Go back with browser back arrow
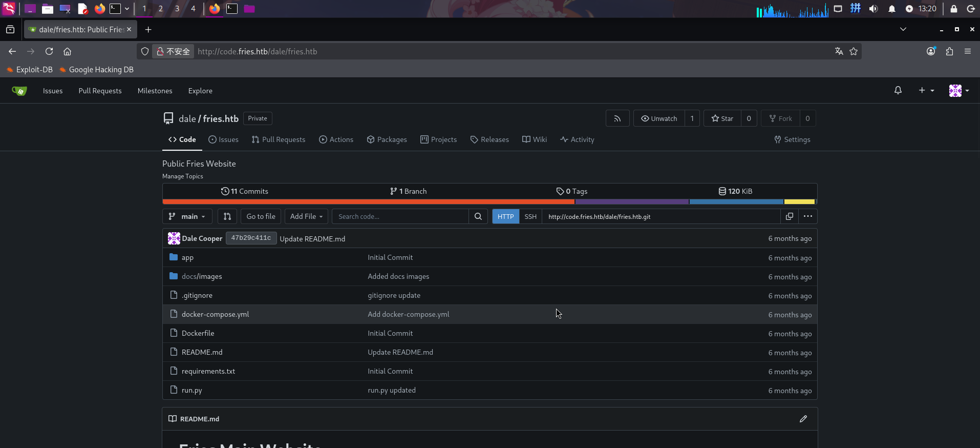This screenshot has height=448, width=980. (x=12, y=51)
